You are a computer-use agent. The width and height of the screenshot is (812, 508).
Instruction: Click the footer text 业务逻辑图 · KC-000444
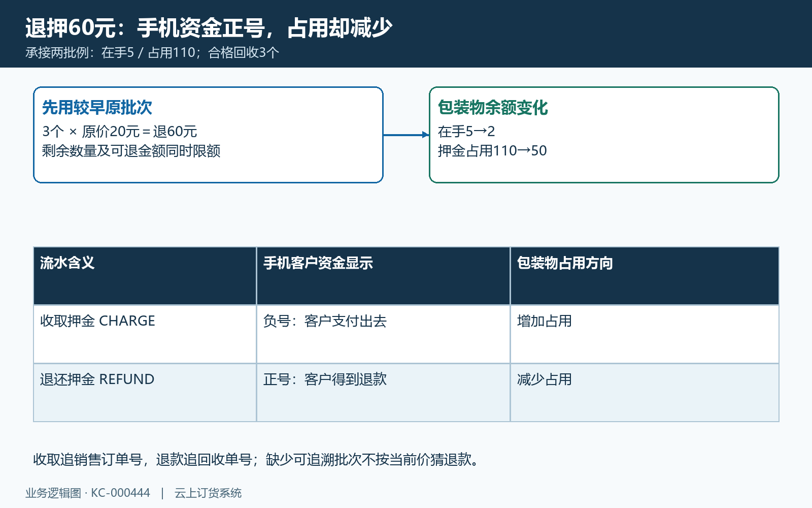click(x=88, y=493)
